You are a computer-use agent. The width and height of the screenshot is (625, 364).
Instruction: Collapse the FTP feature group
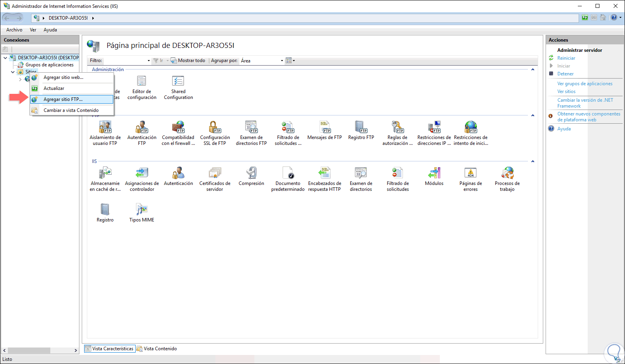tap(533, 115)
